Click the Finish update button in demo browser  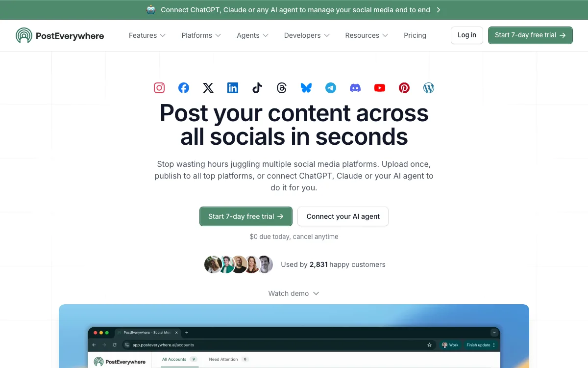(481, 345)
